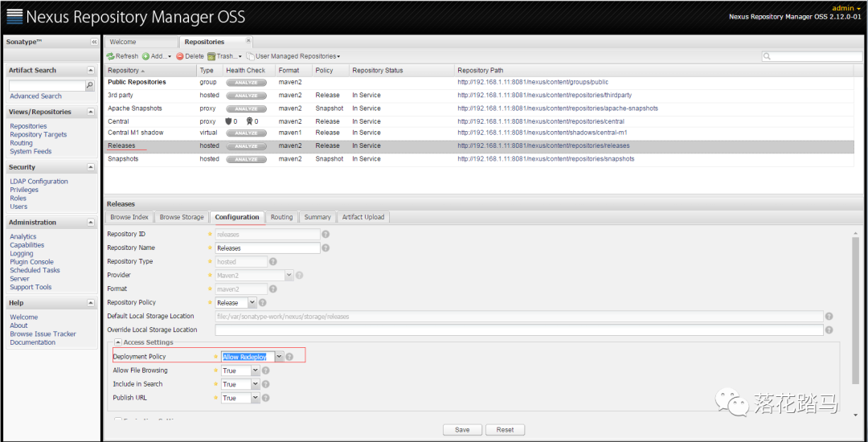Click the Save button
Viewport: 868px width, 442px height.
tap(462, 430)
